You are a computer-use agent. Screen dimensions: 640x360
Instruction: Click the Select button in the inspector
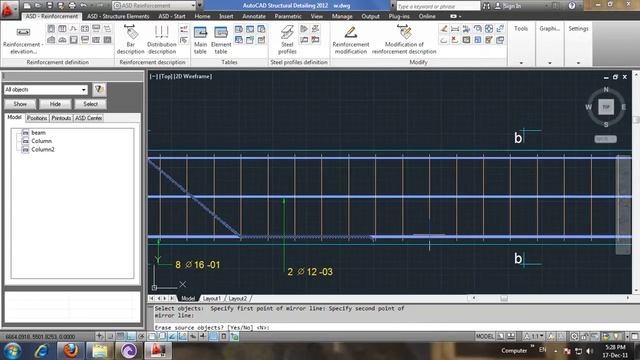(91, 104)
